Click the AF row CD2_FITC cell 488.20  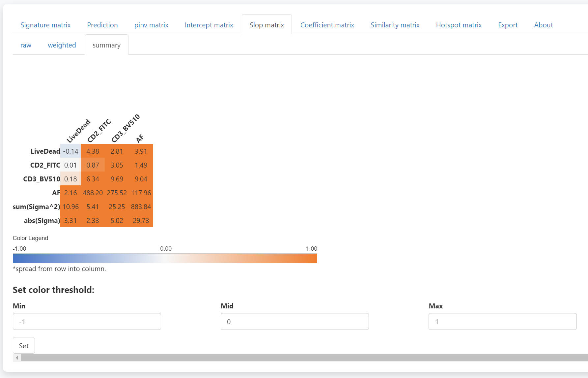tap(93, 193)
